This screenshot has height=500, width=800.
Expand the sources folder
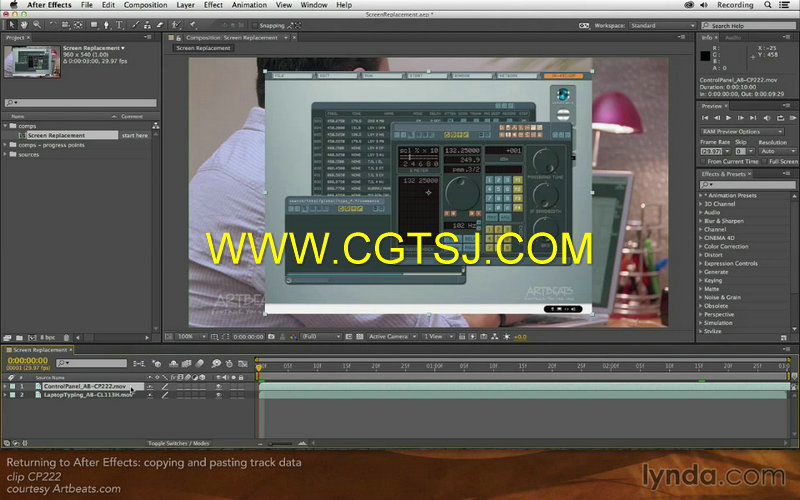6,154
